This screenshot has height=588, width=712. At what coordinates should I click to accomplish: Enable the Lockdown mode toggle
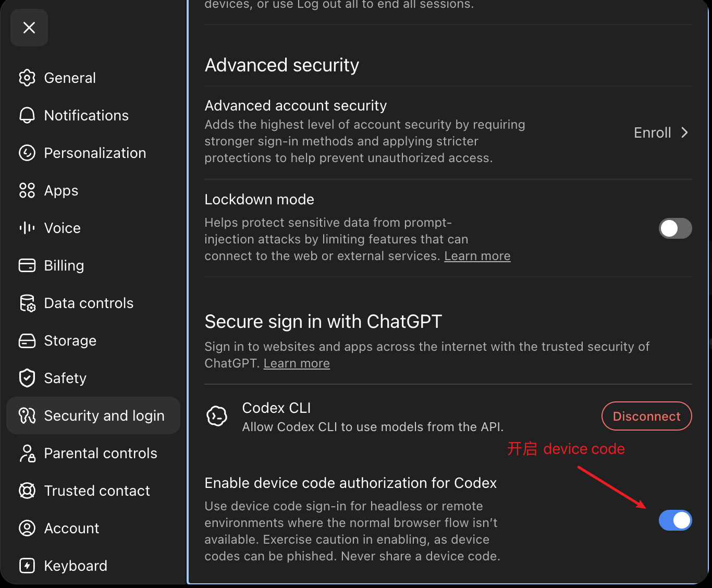point(675,228)
